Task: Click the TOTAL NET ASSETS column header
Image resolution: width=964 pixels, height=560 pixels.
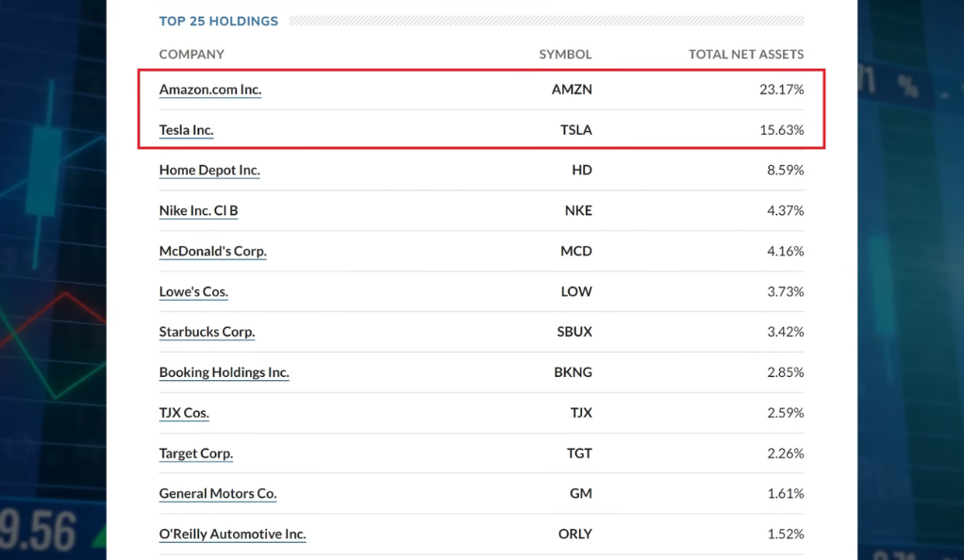Action: click(746, 55)
